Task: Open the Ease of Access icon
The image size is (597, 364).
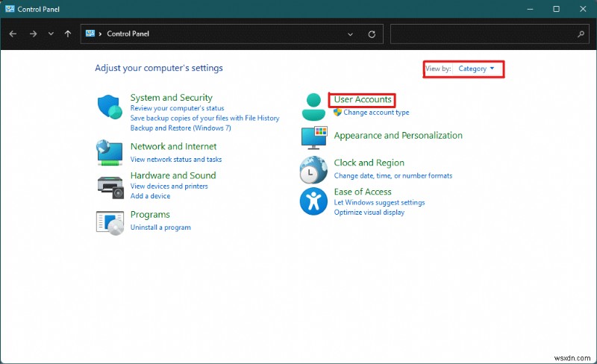Action: coord(313,201)
